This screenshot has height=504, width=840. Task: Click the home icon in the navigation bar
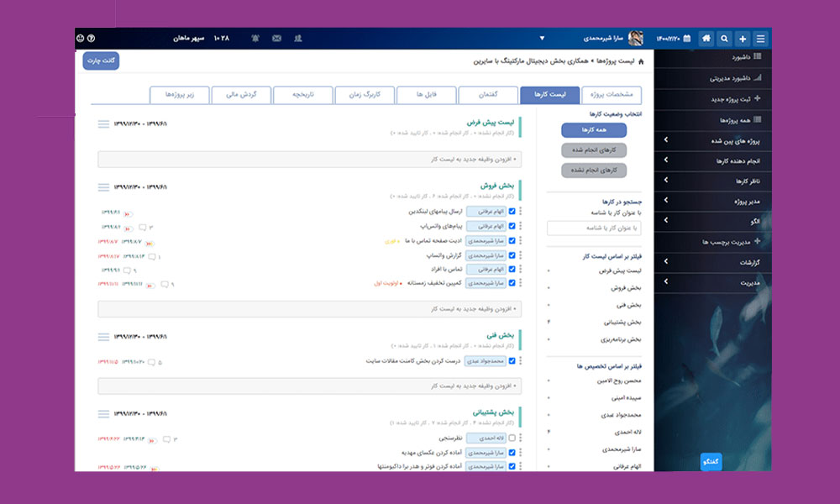pos(706,38)
